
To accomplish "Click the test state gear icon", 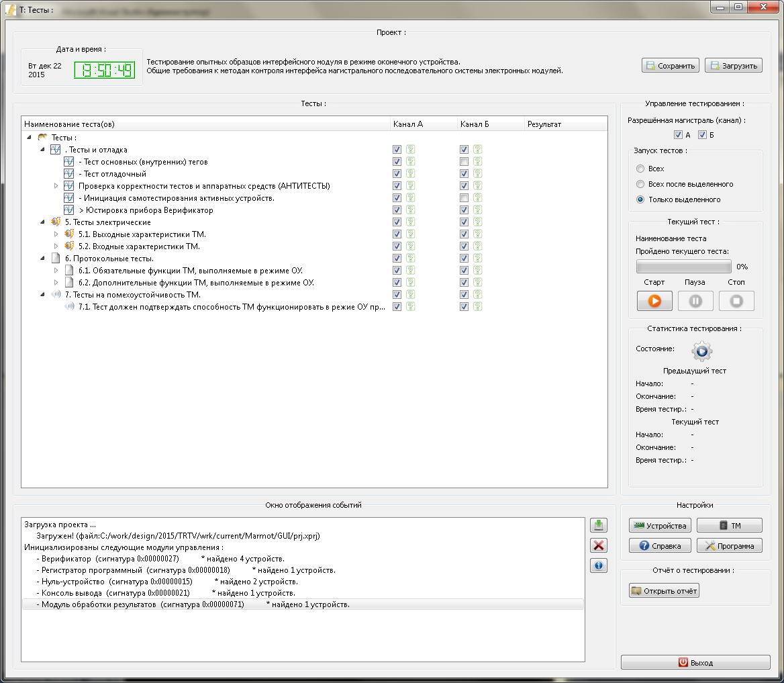I will pyautogui.click(x=701, y=351).
